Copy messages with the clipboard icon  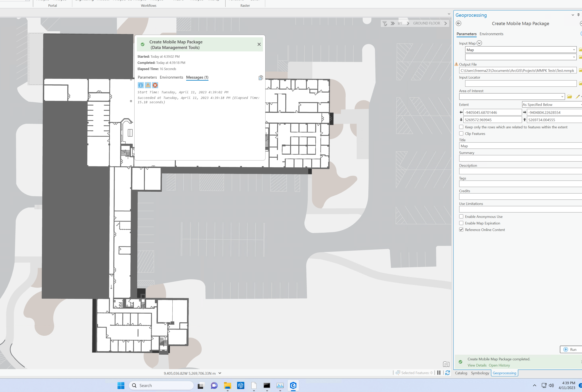click(261, 78)
